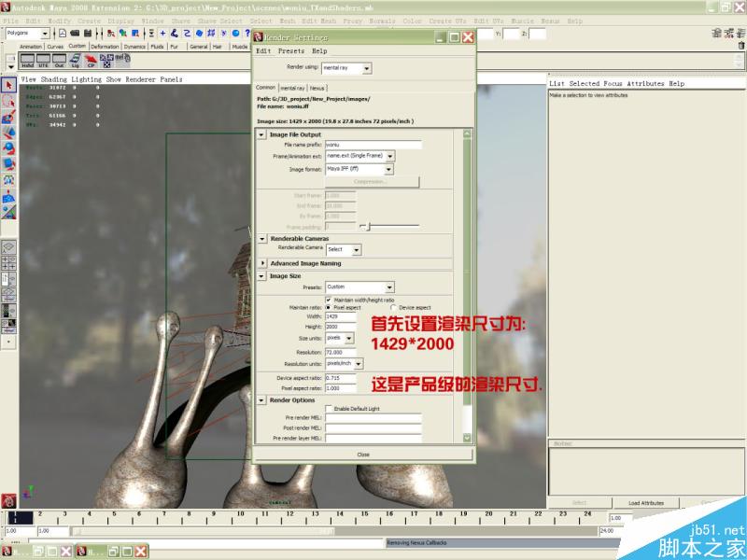Click the CP red arrow shelf icon
This screenshot has width=747, height=560.
click(91, 61)
